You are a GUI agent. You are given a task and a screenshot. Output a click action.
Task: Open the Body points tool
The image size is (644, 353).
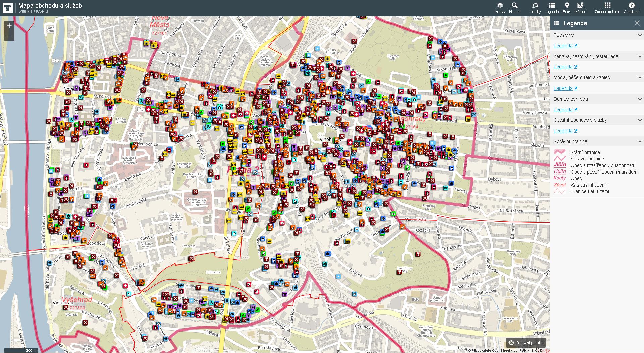coord(567,8)
